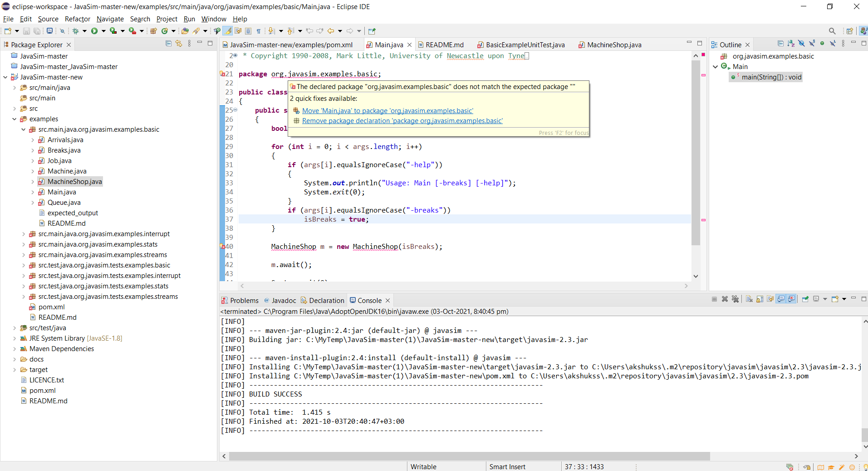Click the Open Perspective icon

[849, 31]
